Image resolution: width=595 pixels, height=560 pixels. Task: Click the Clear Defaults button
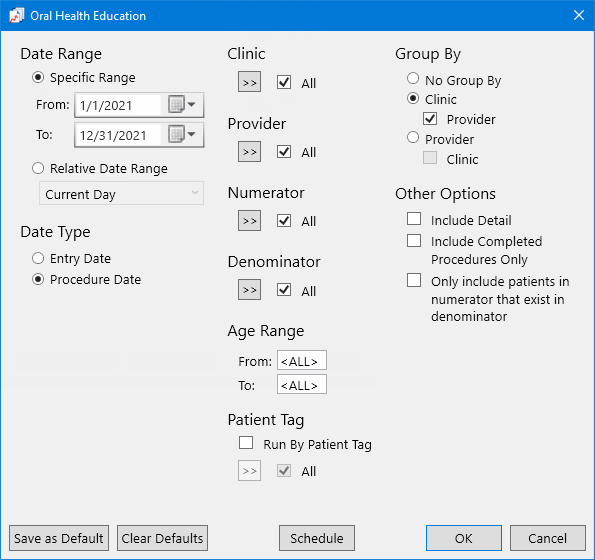tap(162, 538)
